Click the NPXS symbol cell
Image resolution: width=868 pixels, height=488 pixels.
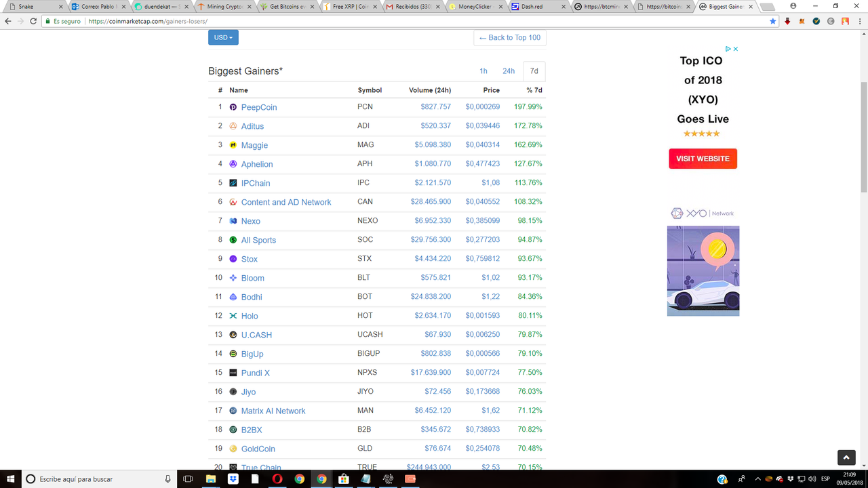[367, 373]
